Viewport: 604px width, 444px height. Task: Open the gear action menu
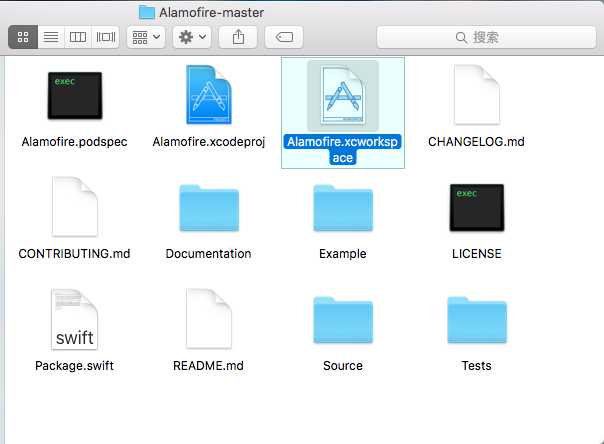point(192,37)
